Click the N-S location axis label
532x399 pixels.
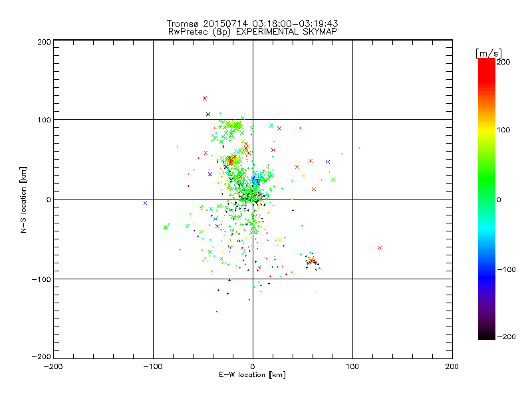click(x=23, y=199)
